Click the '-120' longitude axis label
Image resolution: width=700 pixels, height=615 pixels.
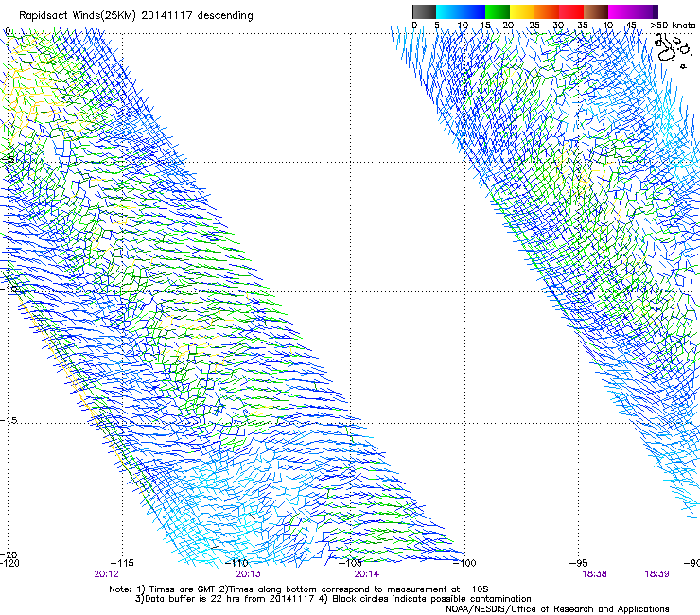[x=9, y=563]
